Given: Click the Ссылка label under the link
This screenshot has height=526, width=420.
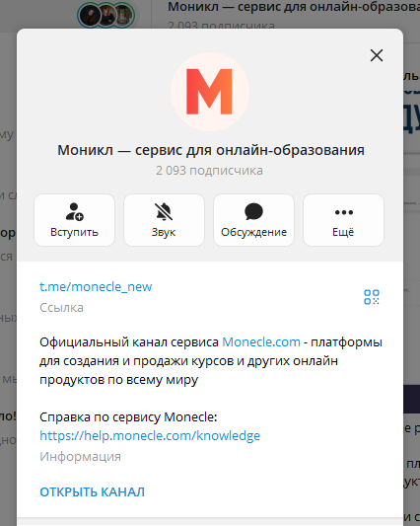Looking at the screenshot, I should pyautogui.click(x=61, y=308).
